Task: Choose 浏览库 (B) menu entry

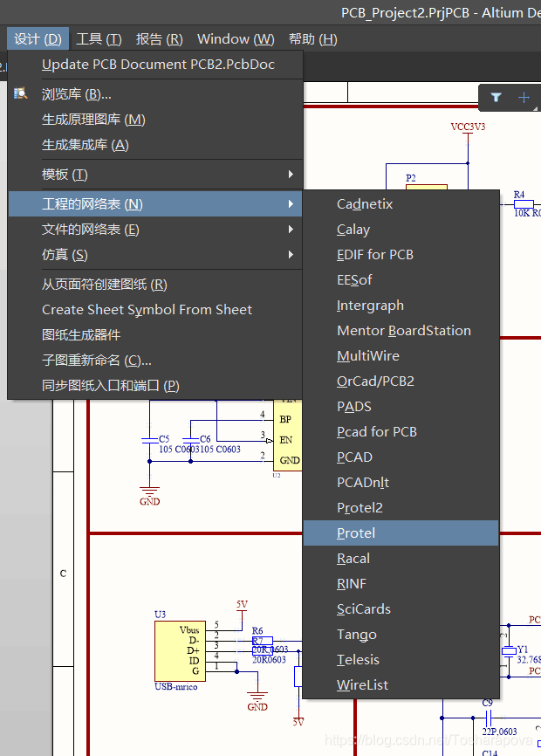Action: click(x=155, y=94)
